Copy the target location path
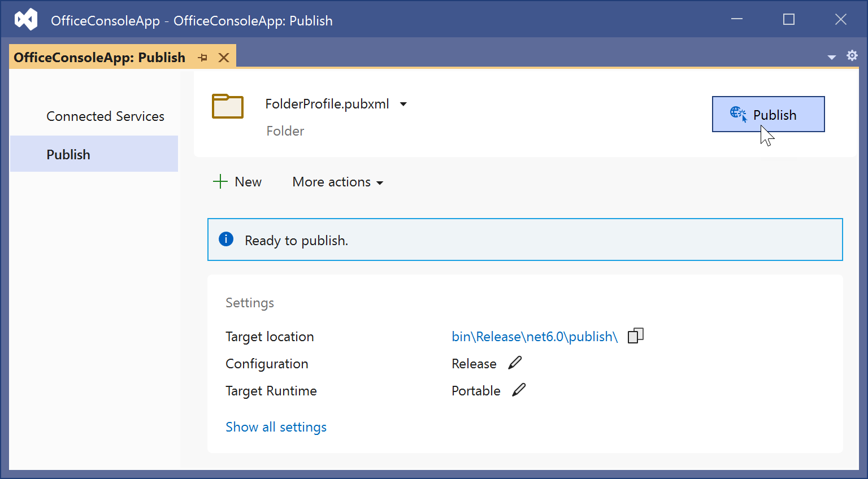This screenshot has width=868, height=479. tap(636, 336)
